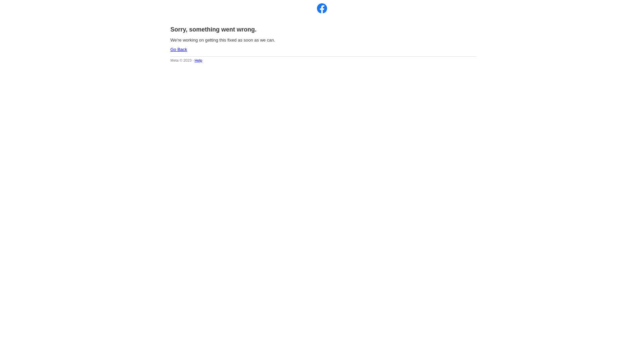This screenshot has width=644, height=362.
Task: Click the word 'Meta' in the footer
Action: click(x=174, y=60)
